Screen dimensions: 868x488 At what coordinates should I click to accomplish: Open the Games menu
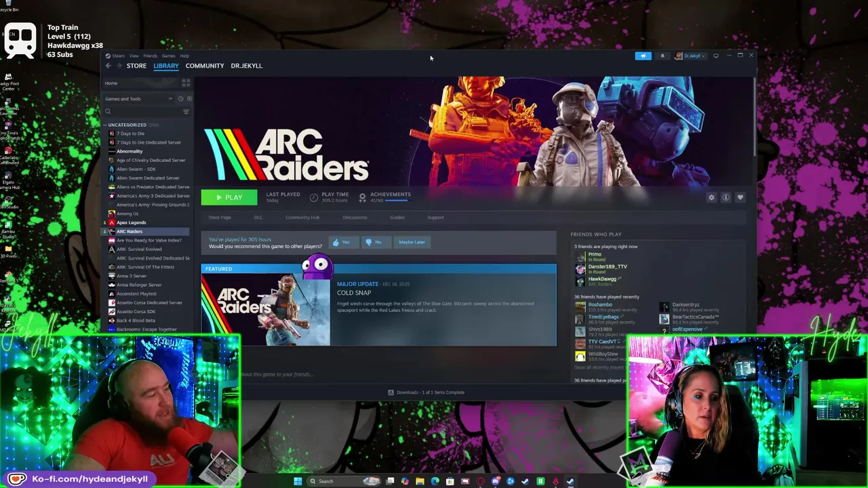coord(168,56)
